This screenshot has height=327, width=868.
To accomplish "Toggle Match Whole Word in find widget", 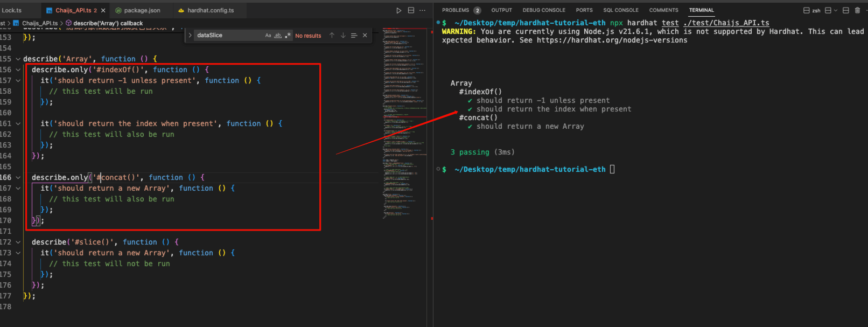I will (278, 36).
